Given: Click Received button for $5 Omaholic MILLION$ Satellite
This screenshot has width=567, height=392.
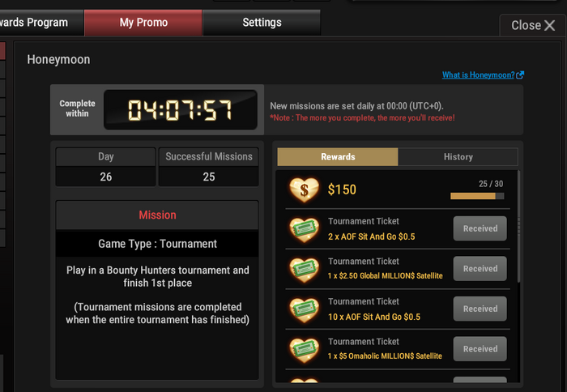Looking at the screenshot, I should pyautogui.click(x=480, y=349).
